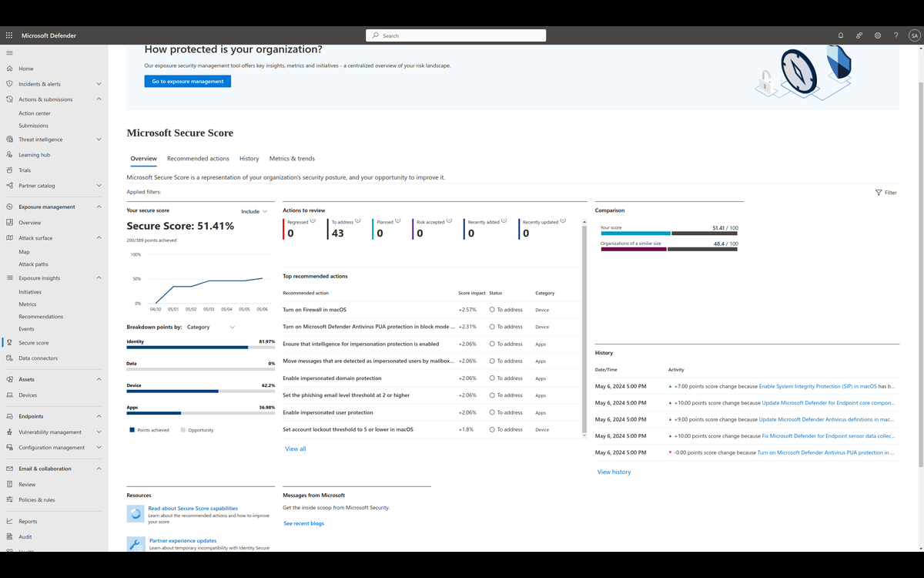The height and width of the screenshot is (578, 924).
Task: Open Partner experience updates link
Action: (182, 541)
